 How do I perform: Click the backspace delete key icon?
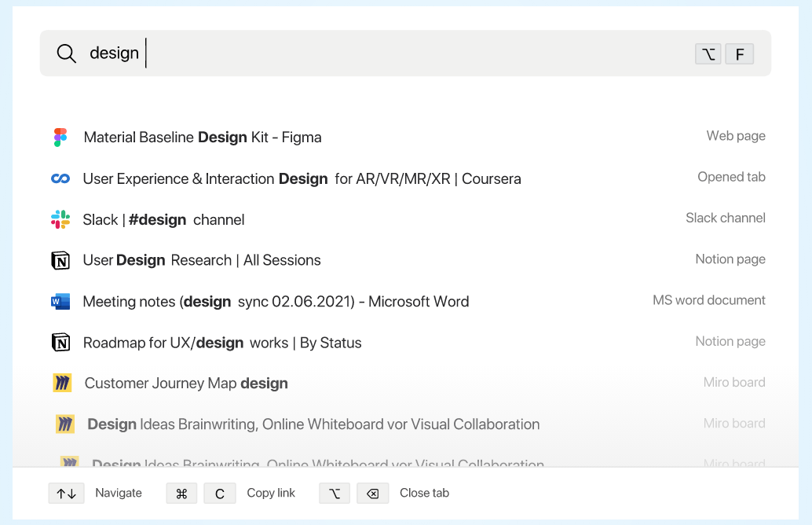coord(373,494)
